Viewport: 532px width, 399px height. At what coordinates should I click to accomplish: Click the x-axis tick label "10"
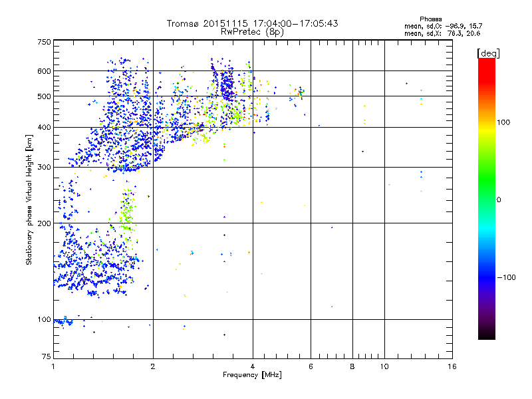tap(384, 366)
